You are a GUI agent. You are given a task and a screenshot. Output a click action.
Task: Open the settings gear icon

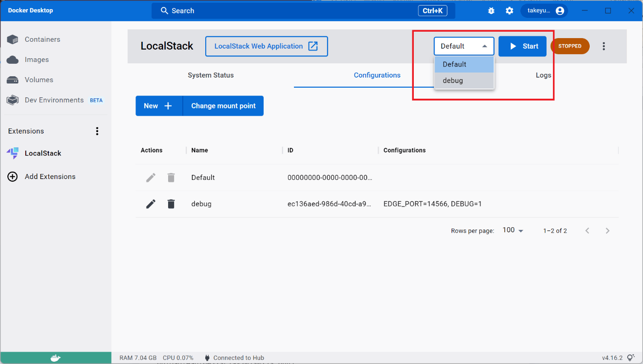click(x=509, y=11)
